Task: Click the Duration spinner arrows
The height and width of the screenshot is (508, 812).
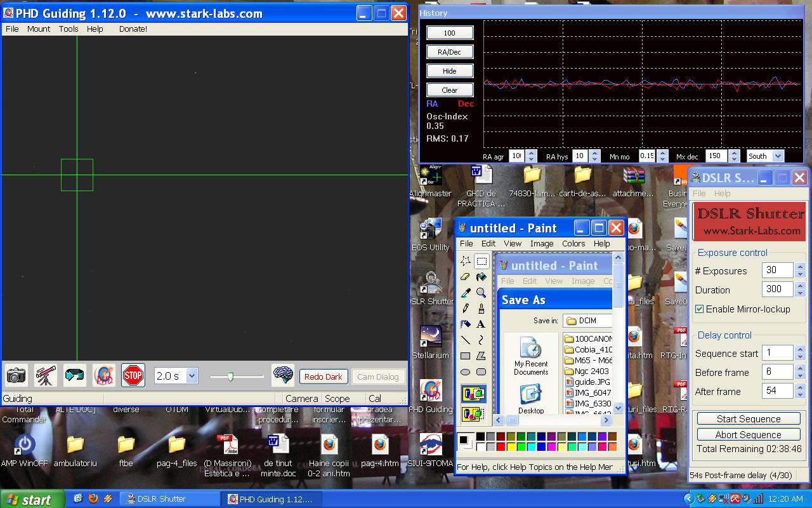Action: (800, 290)
